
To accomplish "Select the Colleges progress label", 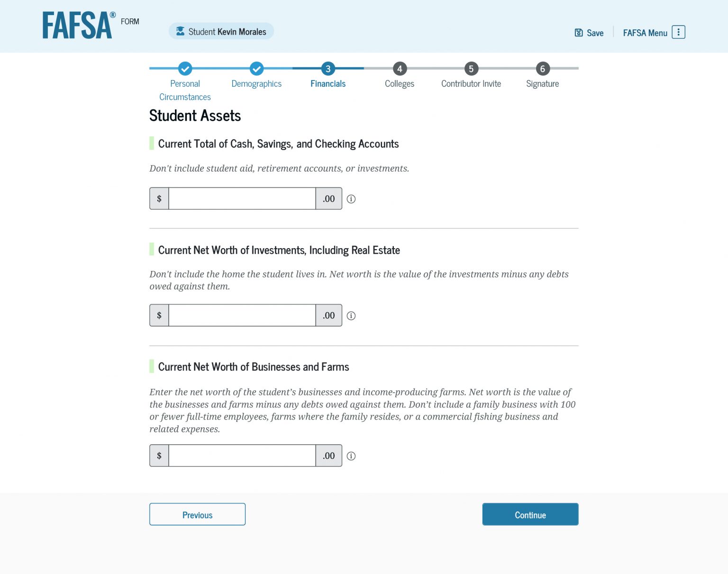I will point(400,83).
